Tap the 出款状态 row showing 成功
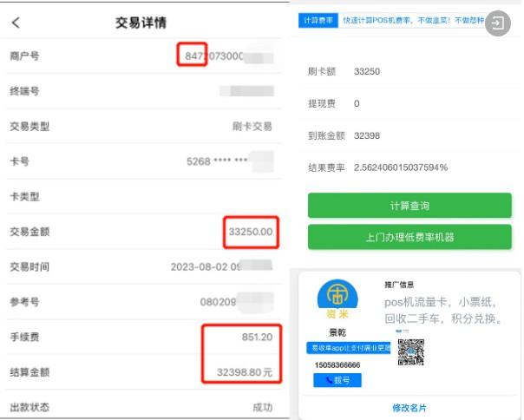This screenshot has height=420, width=524. click(139, 407)
